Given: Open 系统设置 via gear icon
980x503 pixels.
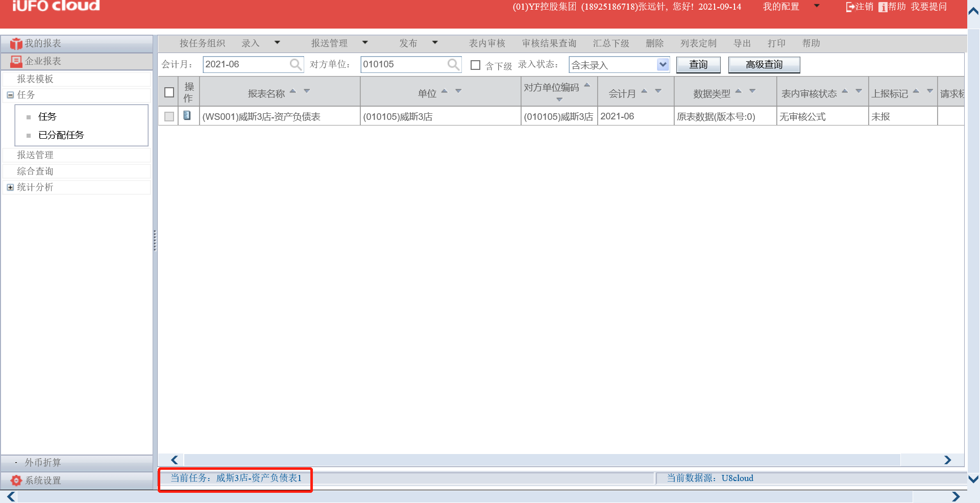Looking at the screenshot, I should pyautogui.click(x=15, y=480).
